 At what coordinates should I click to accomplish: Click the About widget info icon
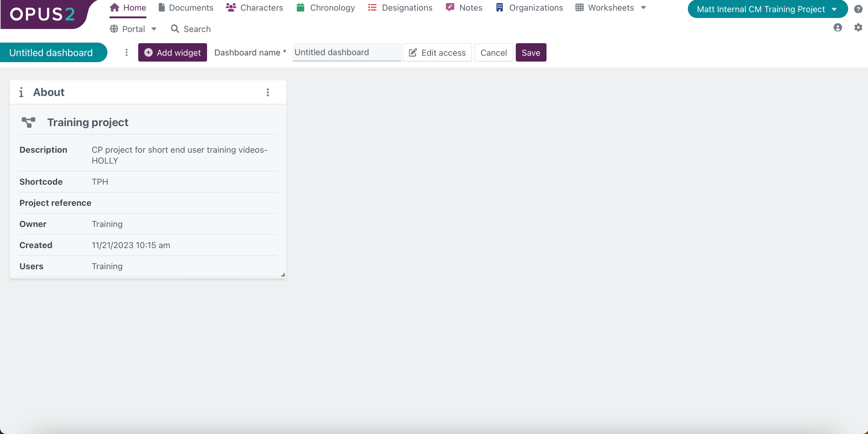[21, 92]
